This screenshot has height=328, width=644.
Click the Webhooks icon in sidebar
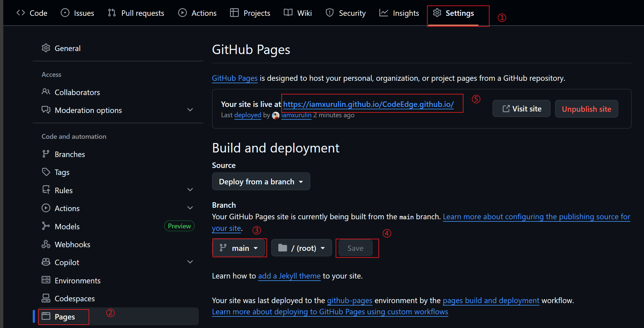point(46,244)
